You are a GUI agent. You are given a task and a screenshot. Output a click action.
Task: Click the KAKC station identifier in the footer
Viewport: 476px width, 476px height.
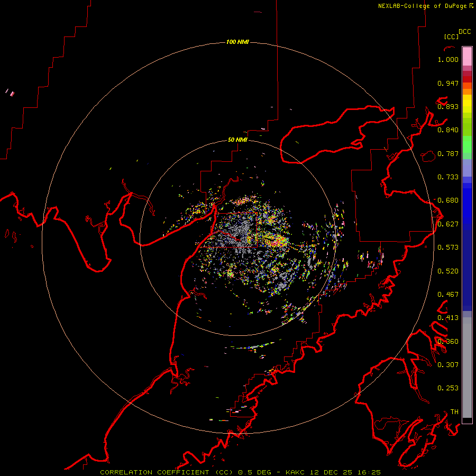[296, 472]
